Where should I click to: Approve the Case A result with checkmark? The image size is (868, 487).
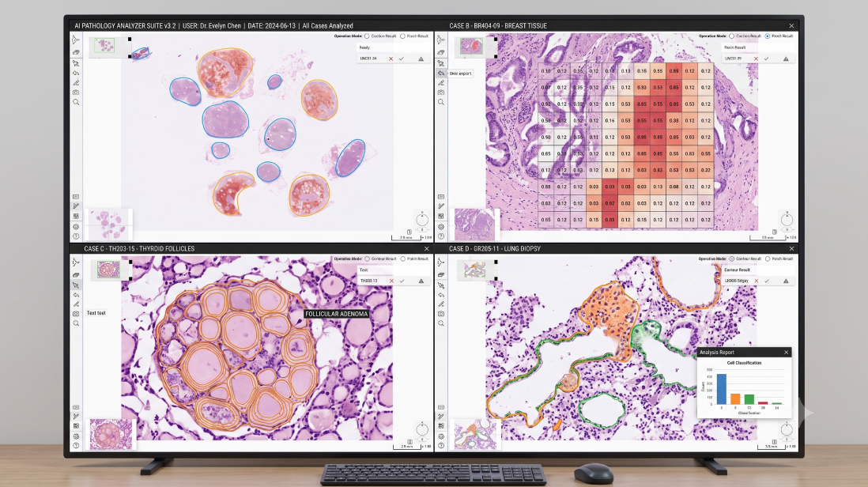pyautogui.click(x=402, y=59)
